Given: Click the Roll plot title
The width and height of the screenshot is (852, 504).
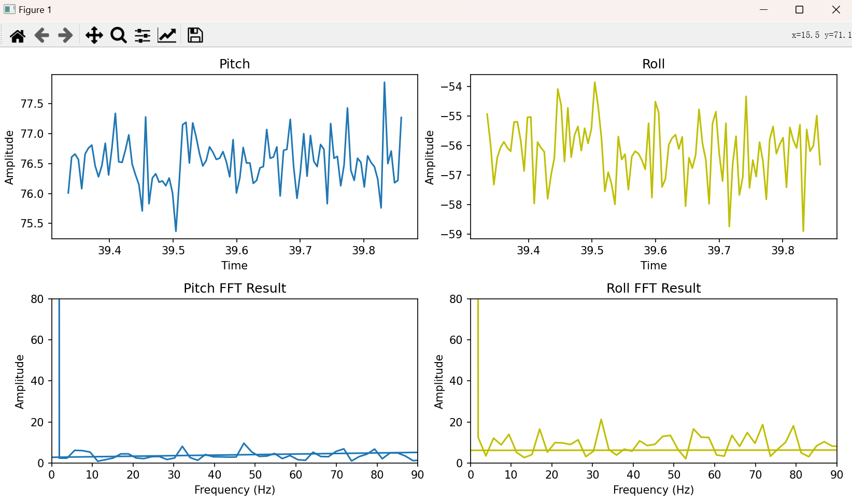Looking at the screenshot, I should (x=653, y=64).
